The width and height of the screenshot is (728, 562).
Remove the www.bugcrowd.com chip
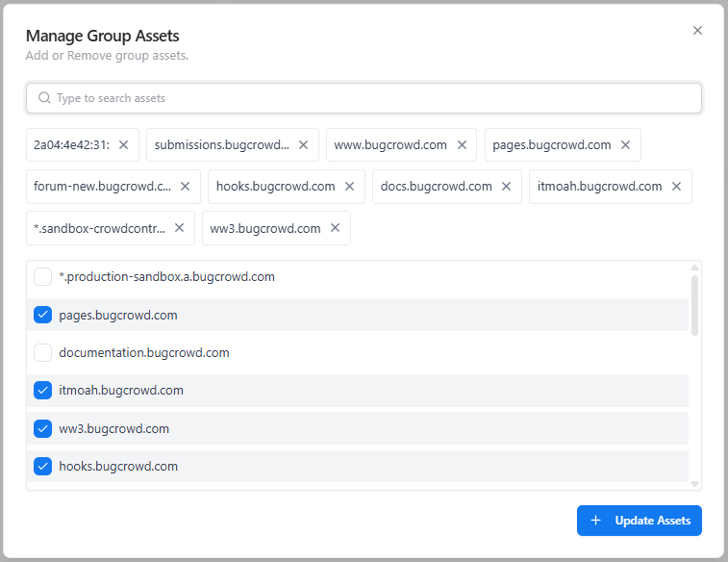(462, 145)
